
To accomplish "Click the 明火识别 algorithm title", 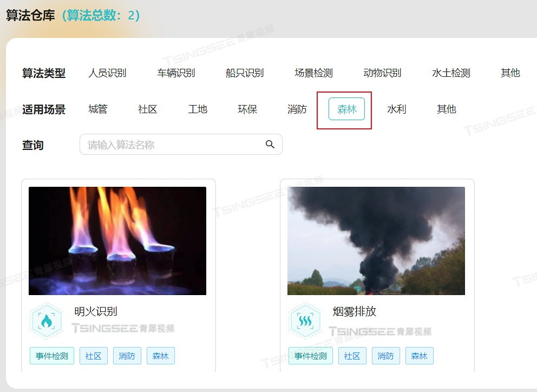I will pyautogui.click(x=96, y=311).
